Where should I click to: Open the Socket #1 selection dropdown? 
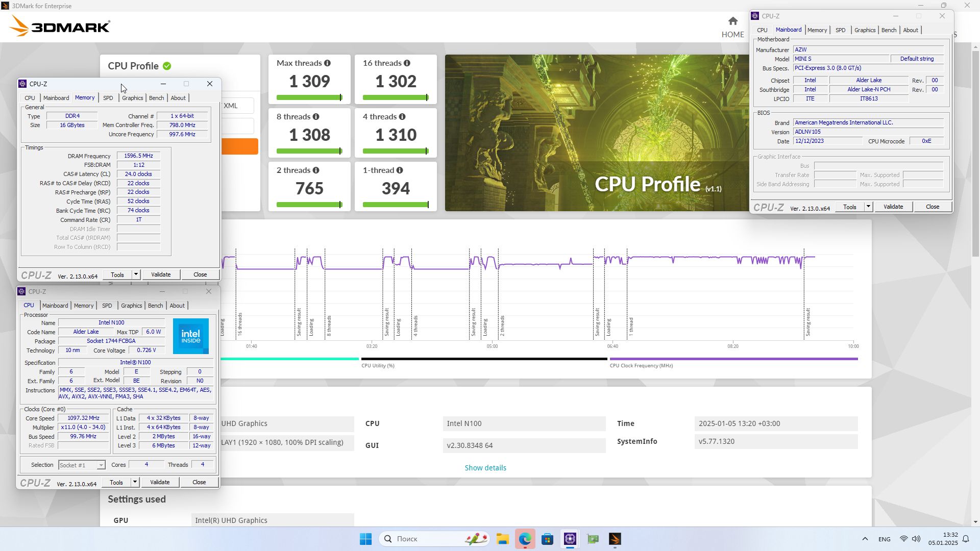(101, 465)
